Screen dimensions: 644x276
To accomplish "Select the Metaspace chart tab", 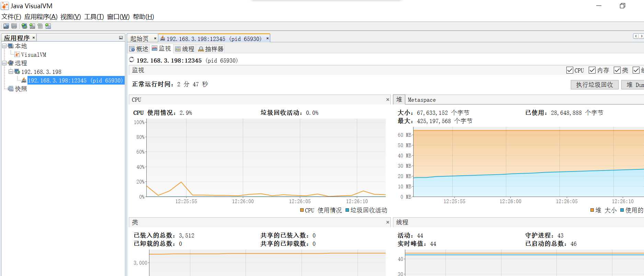I will (422, 100).
